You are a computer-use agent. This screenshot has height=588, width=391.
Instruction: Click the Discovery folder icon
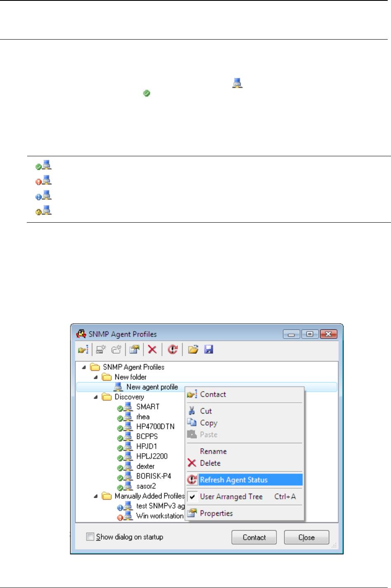tap(107, 397)
